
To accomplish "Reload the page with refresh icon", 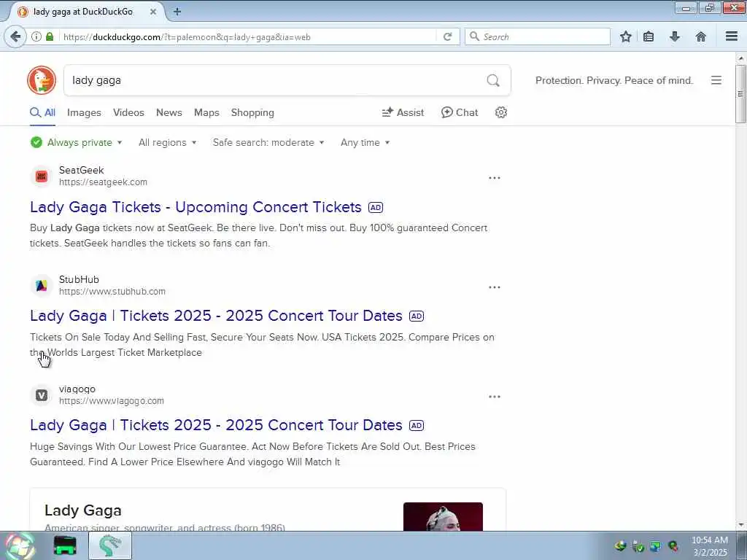I will click(x=447, y=36).
